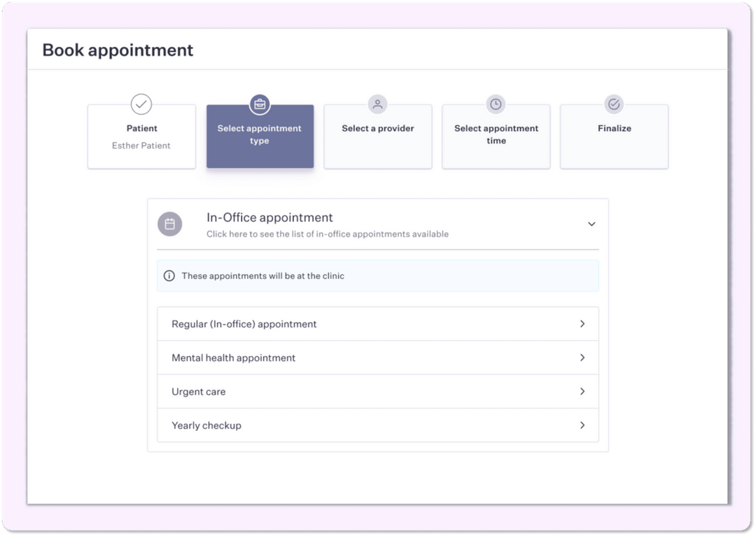The image size is (756, 536).
Task: Pick the Mental health appointment label
Action: coord(234,358)
